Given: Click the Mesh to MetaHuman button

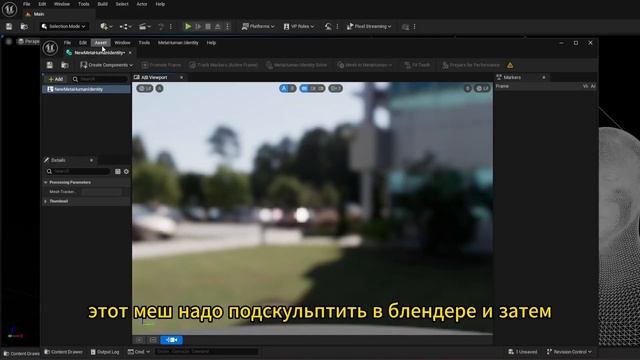Looking at the screenshot, I should [x=364, y=65].
